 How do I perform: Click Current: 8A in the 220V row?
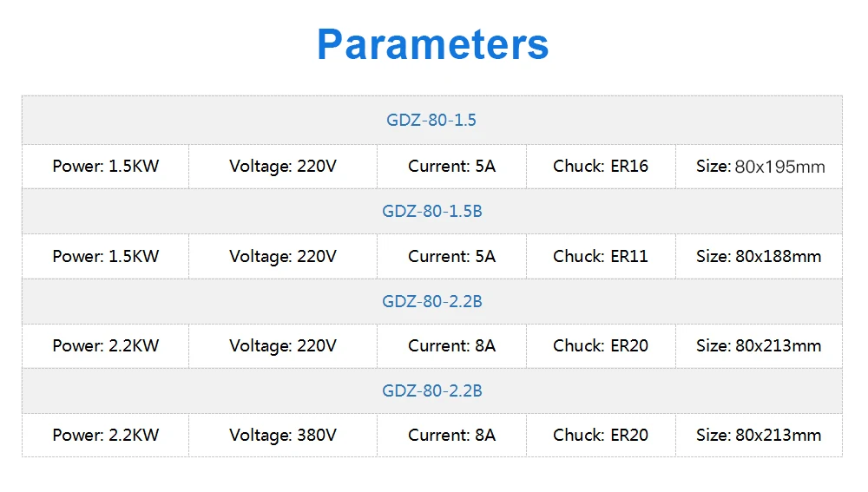pos(451,345)
